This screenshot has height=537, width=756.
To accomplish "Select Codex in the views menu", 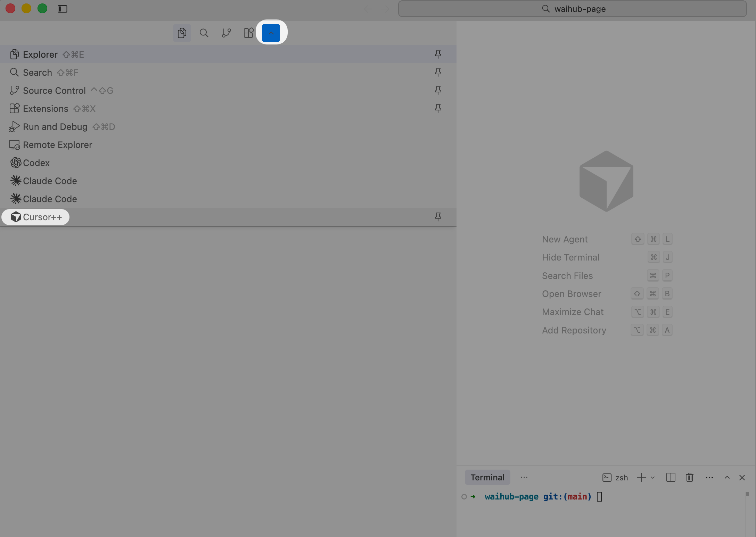I will tap(228, 163).
